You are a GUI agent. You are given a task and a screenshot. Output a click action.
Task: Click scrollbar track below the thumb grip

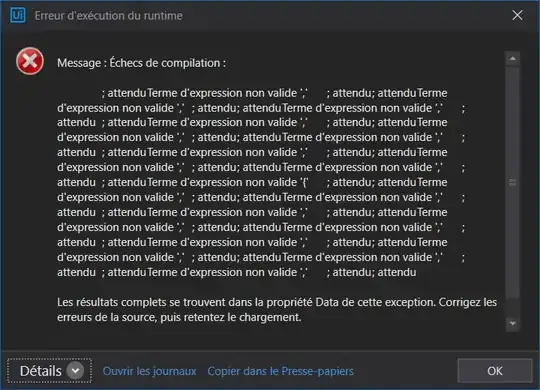click(512, 241)
